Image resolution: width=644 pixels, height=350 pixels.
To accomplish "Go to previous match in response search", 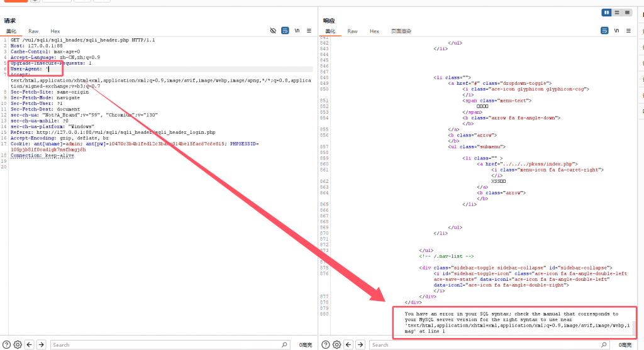I will (x=348, y=345).
